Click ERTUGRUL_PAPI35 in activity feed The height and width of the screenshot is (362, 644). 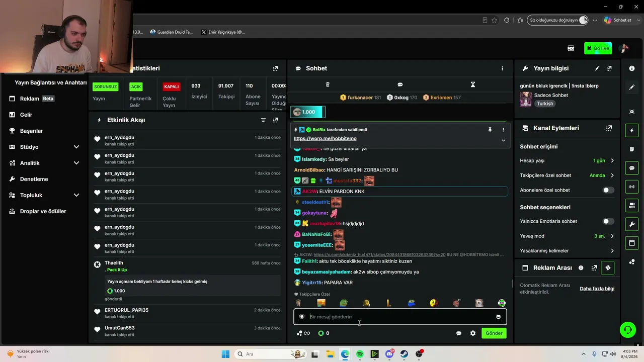coord(126,310)
